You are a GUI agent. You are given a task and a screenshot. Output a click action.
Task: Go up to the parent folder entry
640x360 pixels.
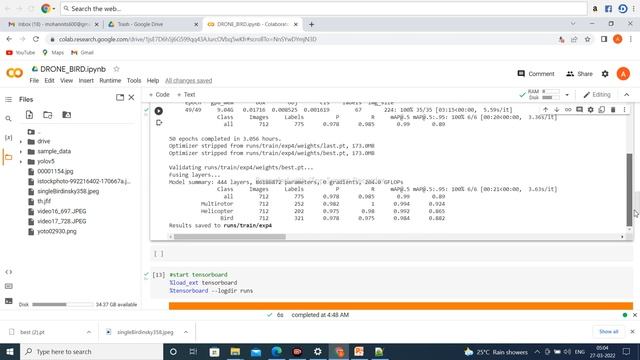pos(34,132)
